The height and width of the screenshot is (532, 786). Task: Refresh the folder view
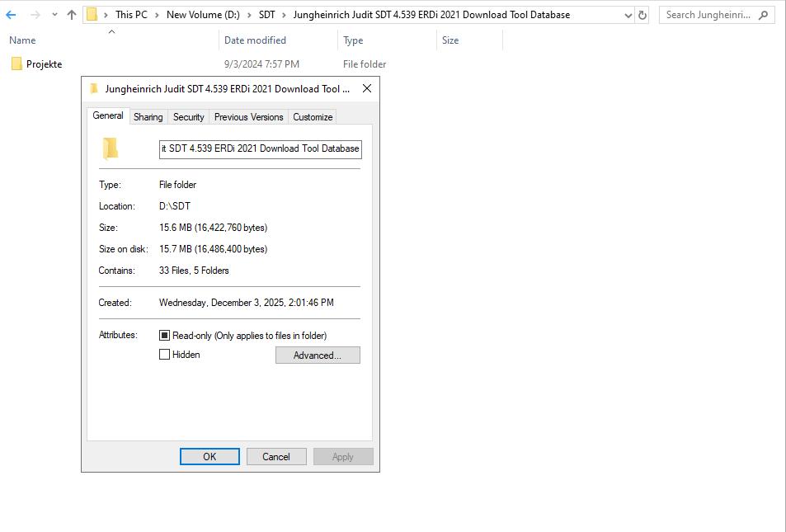[x=642, y=15]
